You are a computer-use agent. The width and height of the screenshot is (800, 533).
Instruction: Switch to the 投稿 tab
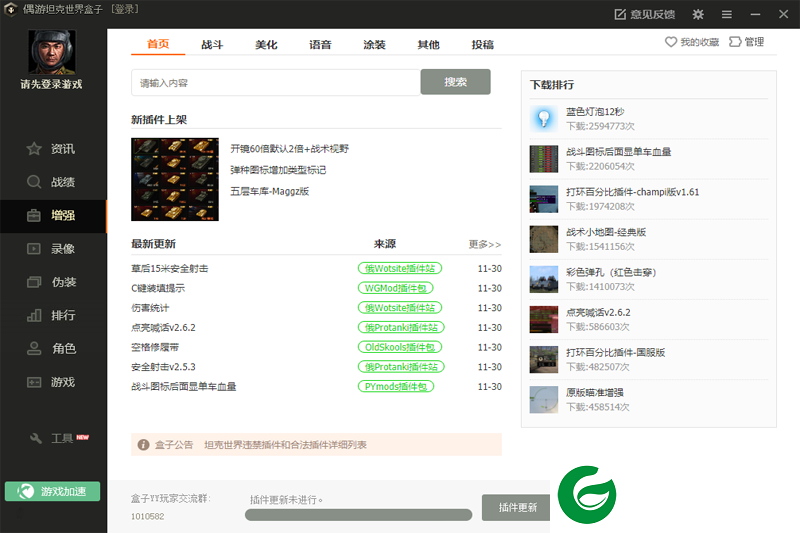tap(483, 44)
